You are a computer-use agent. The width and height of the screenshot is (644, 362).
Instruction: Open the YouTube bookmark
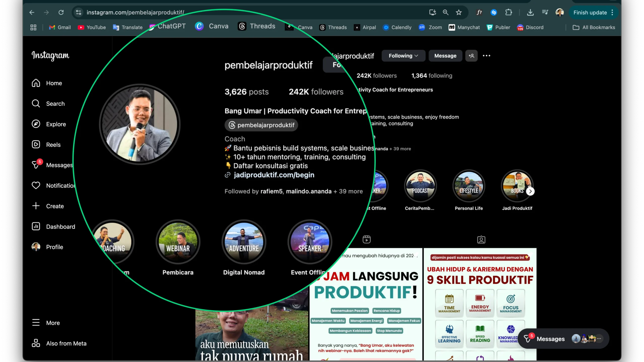92,27
